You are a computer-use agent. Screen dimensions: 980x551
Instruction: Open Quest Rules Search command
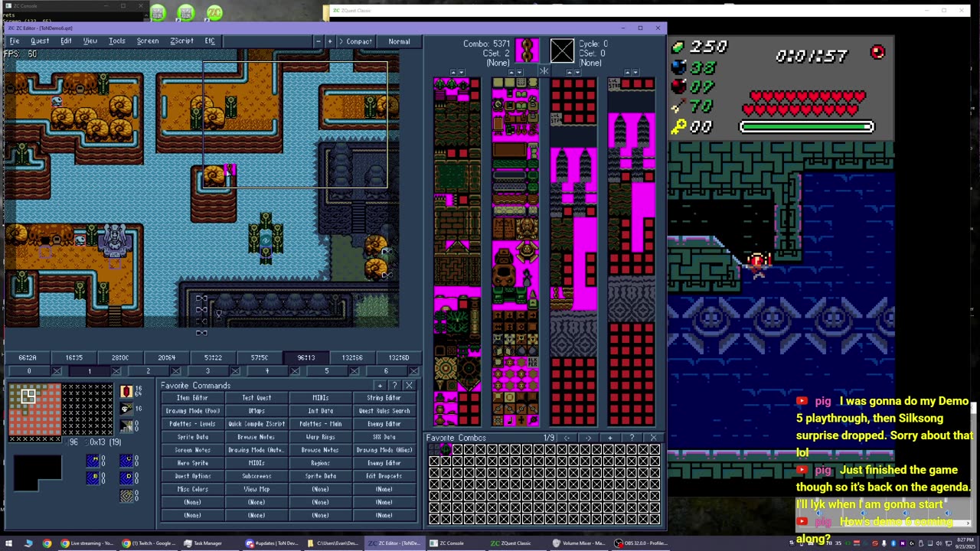(x=384, y=411)
